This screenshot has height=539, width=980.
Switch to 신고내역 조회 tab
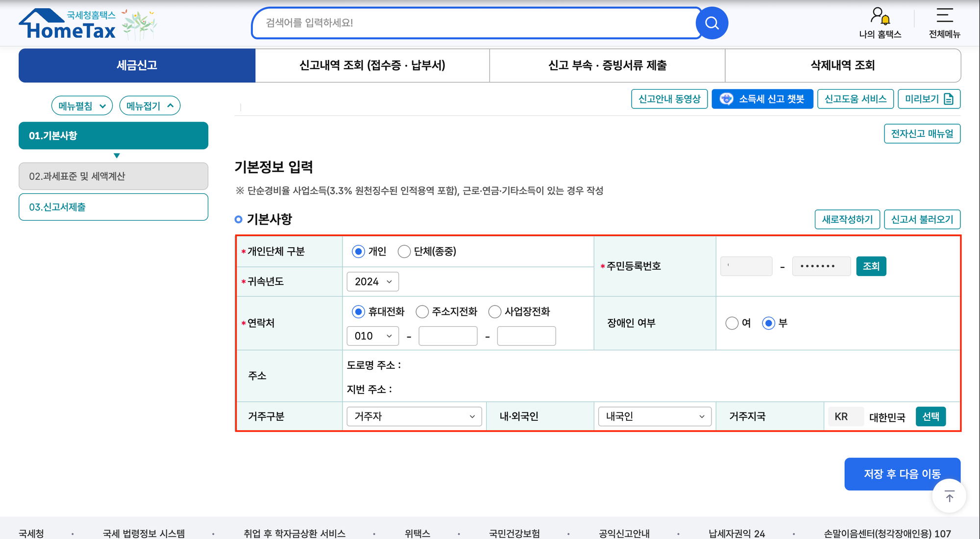pos(372,65)
